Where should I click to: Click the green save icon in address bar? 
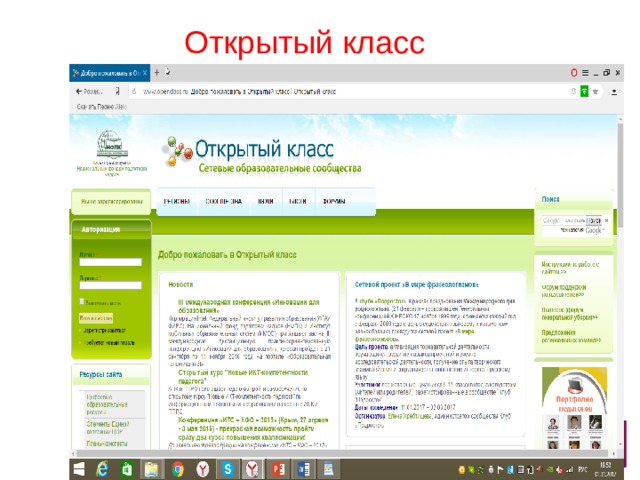coord(584,91)
